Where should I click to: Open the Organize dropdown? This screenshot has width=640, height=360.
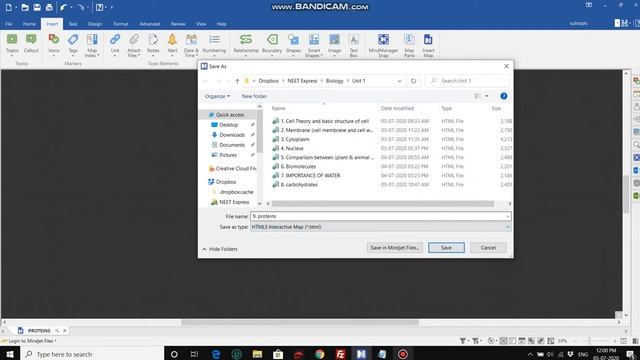click(217, 96)
